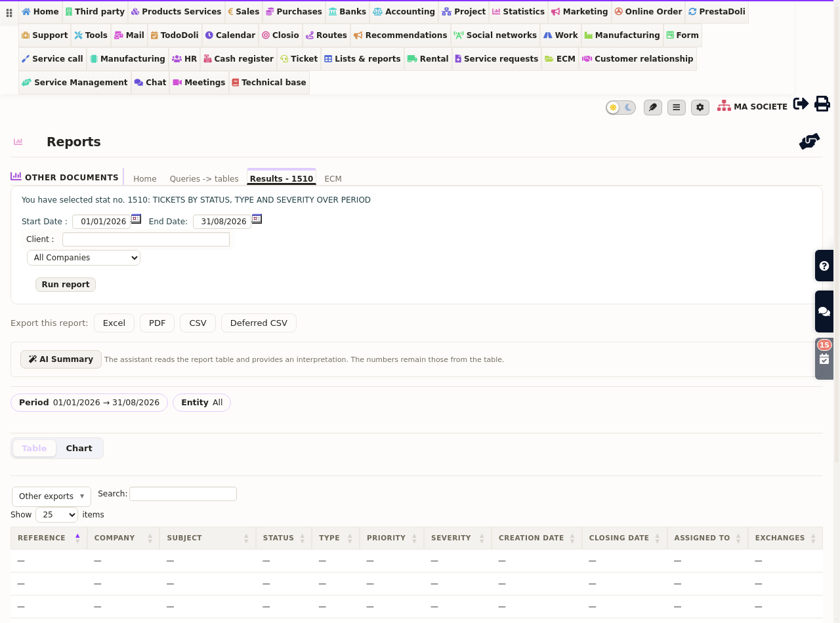Open the TodoDoli menu

point(175,35)
